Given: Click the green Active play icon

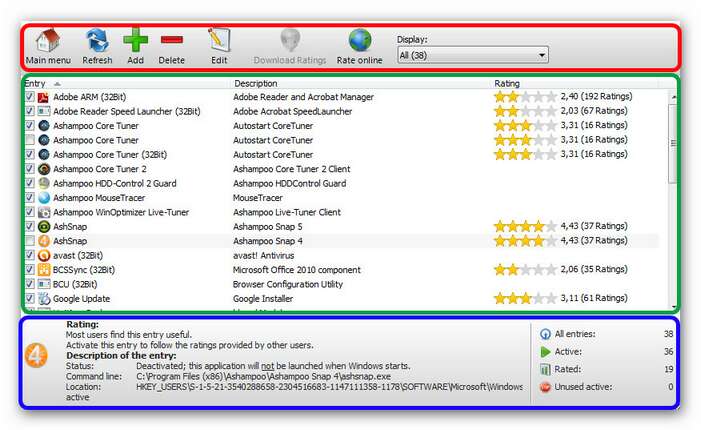Looking at the screenshot, I should 545,352.
